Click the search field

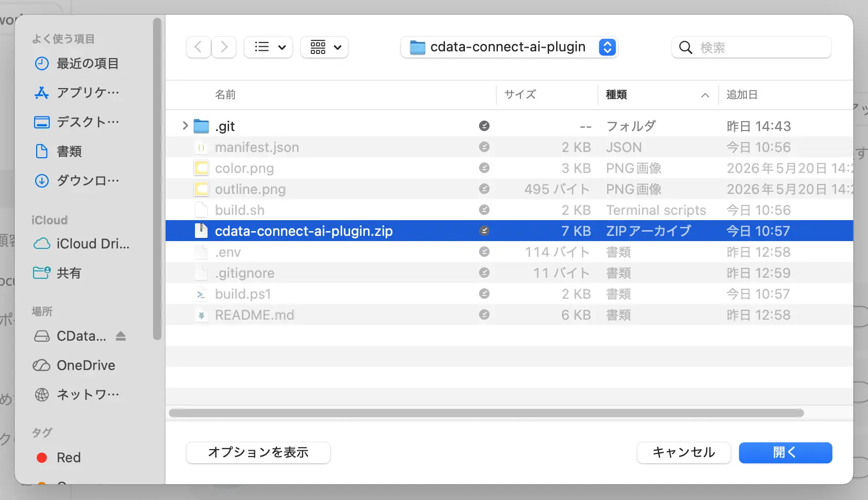click(x=752, y=47)
